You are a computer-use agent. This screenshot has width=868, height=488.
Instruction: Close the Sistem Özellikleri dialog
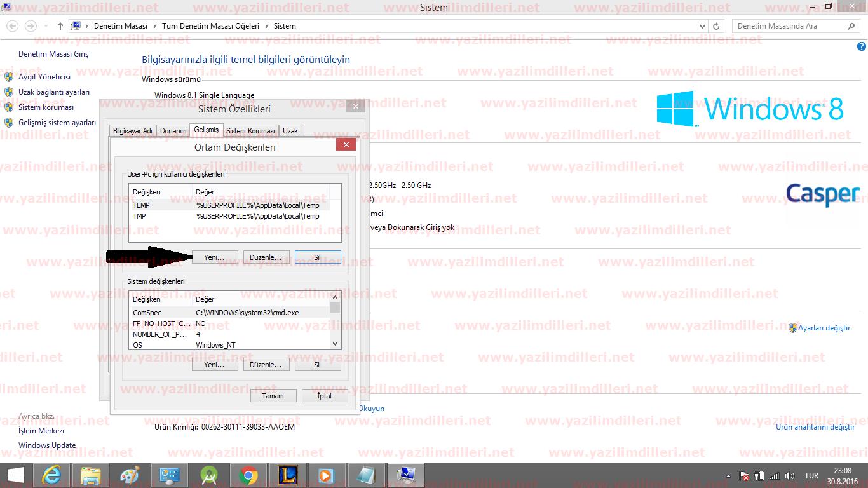tap(356, 107)
